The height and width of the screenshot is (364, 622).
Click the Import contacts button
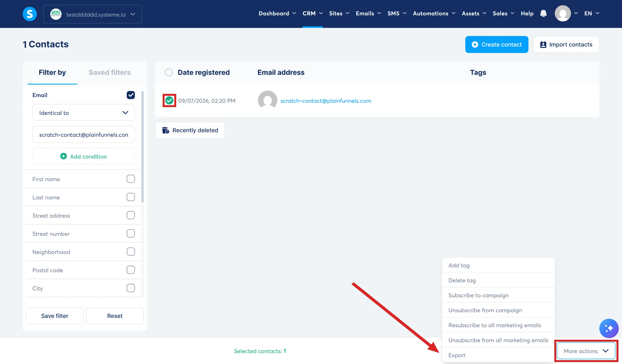pos(566,44)
